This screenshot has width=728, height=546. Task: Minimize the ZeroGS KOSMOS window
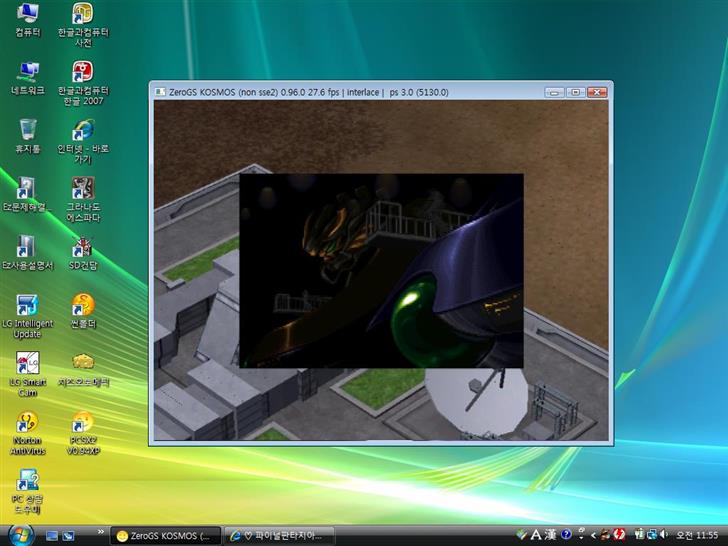point(554,92)
